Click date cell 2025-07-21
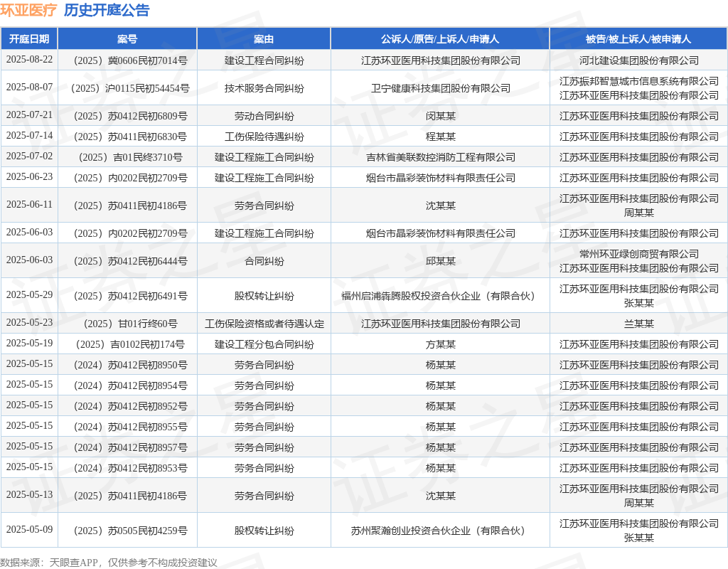 [x=29, y=115]
